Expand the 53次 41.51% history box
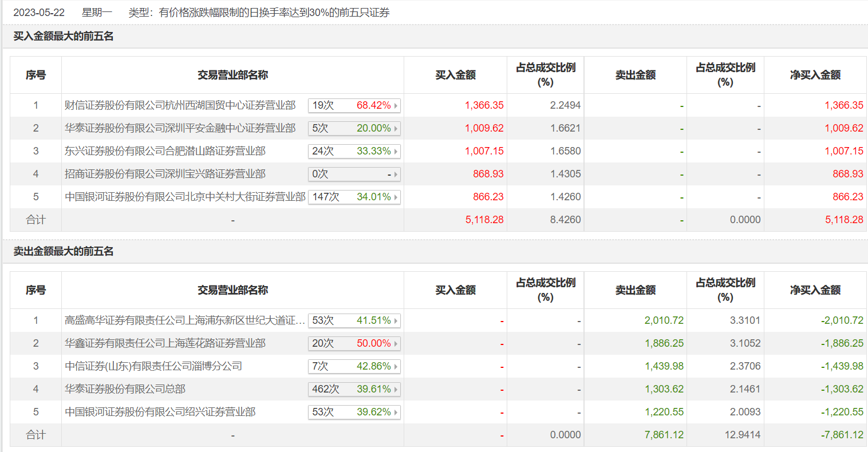The image size is (868, 452). tap(354, 320)
